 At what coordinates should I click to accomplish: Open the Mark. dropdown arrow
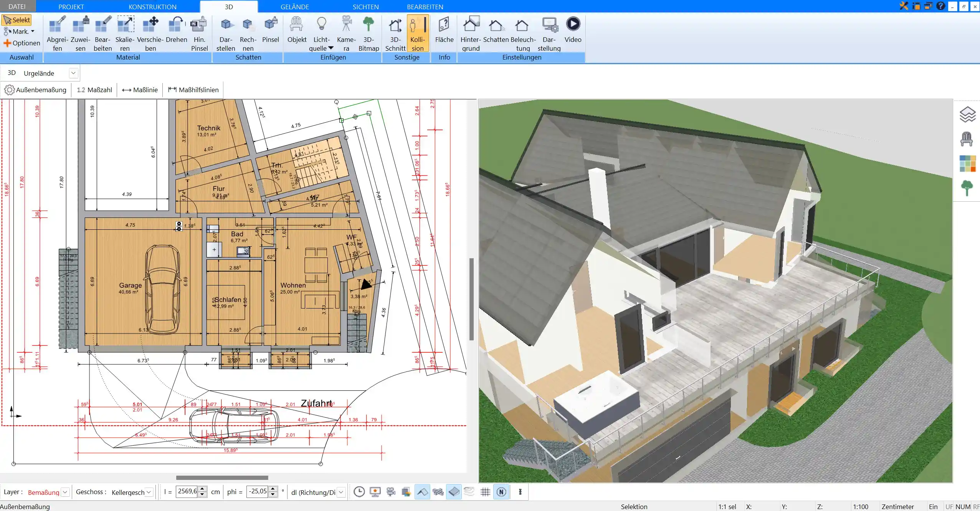(33, 32)
